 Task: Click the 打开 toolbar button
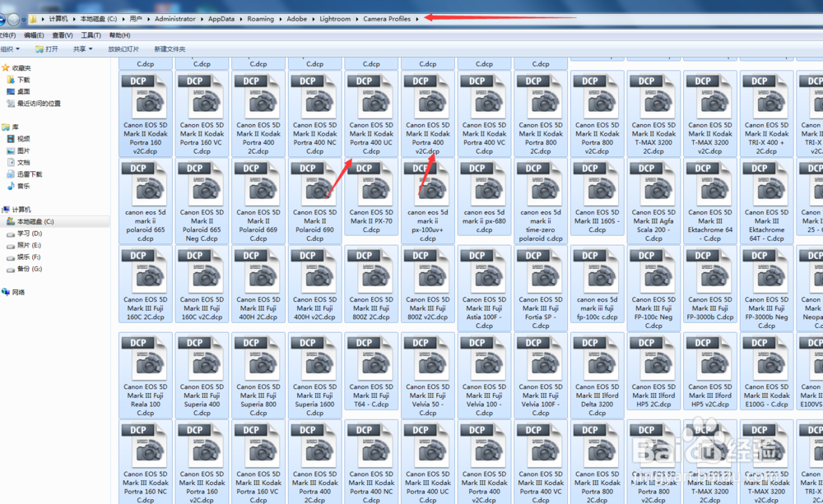(47, 49)
